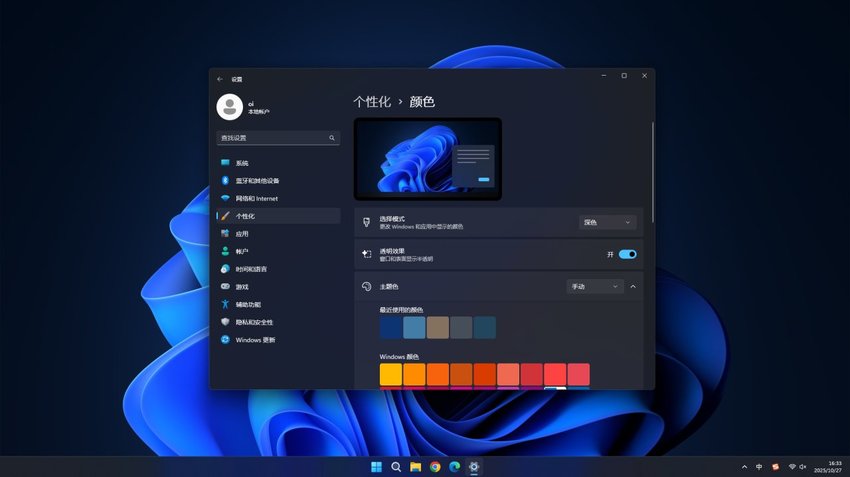This screenshot has height=477, width=850.
Task: Open Accessibility settings section
Action: 248,304
